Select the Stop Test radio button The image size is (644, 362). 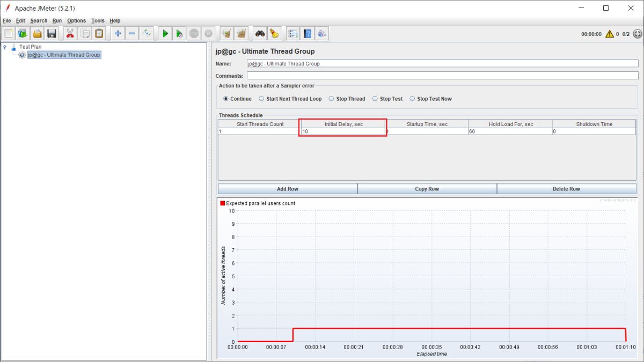pyautogui.click(x=375, y=99)
